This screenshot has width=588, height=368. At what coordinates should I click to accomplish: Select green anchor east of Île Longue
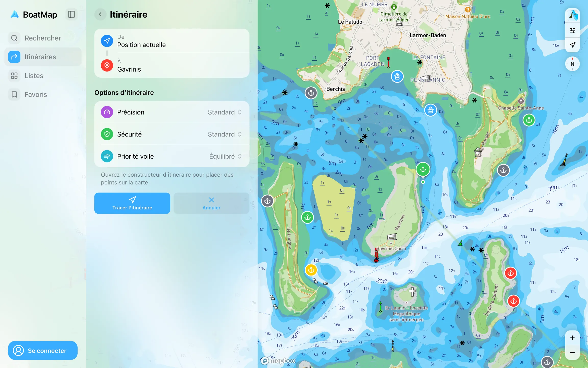click(x=308, y=217)
